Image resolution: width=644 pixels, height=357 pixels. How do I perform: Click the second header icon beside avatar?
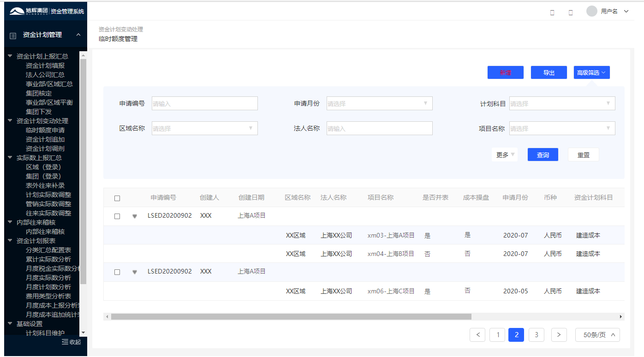click(x=571, y=12)
